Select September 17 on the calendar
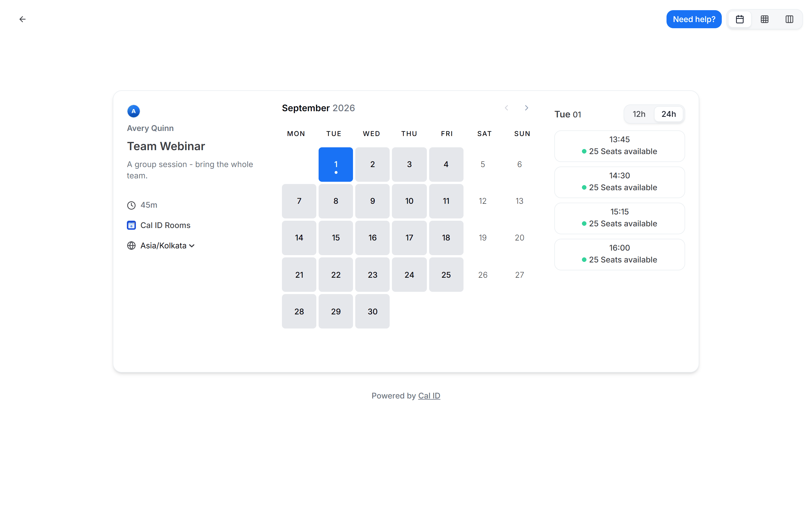 point(409,238)
